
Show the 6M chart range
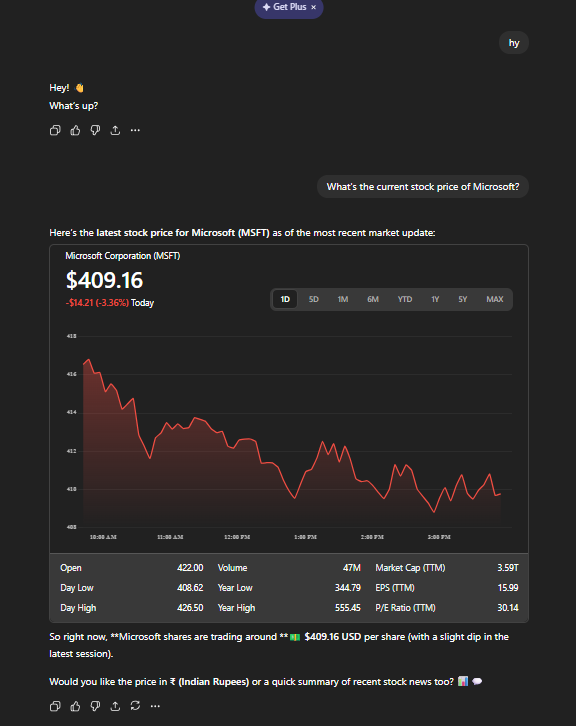click(x=373, y=300)
